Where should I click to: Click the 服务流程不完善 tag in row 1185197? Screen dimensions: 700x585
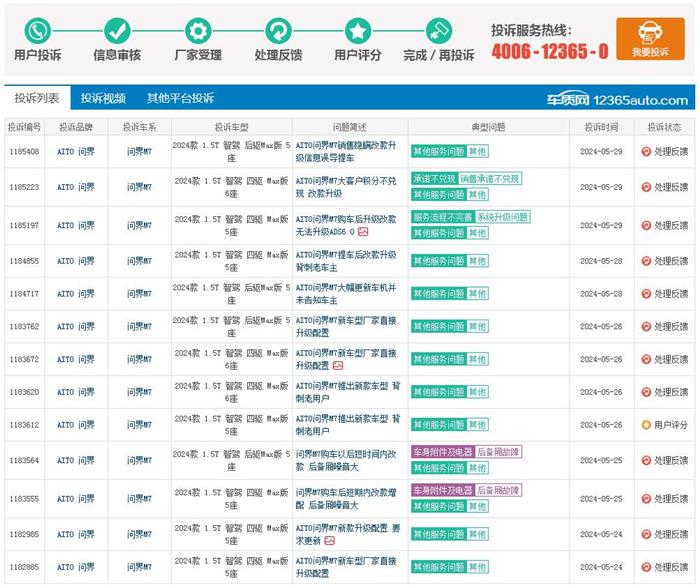pyautogui.click(x=443, y=217)
